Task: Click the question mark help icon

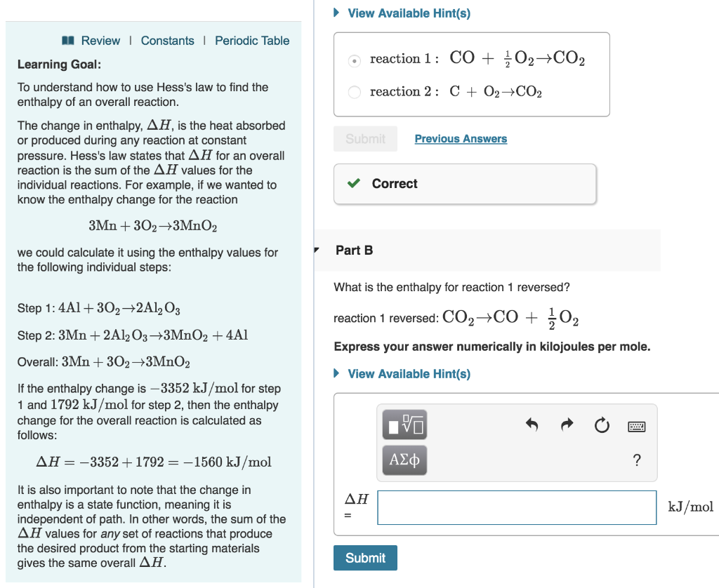Action: point(637,460)
